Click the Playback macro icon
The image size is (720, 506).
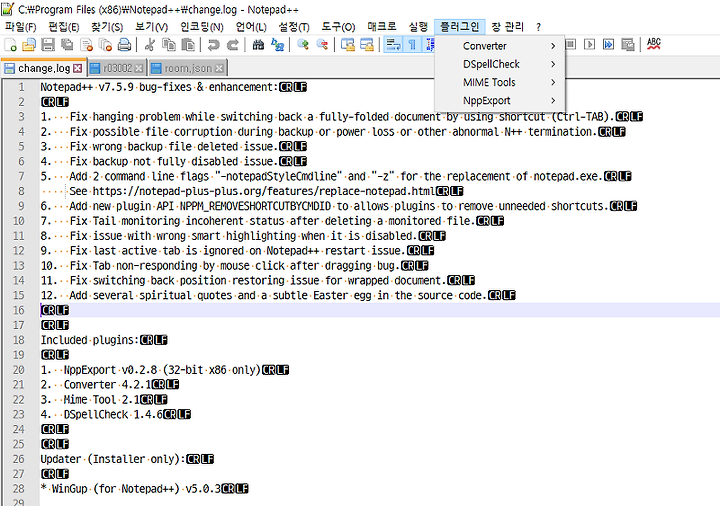pos(589,45)
